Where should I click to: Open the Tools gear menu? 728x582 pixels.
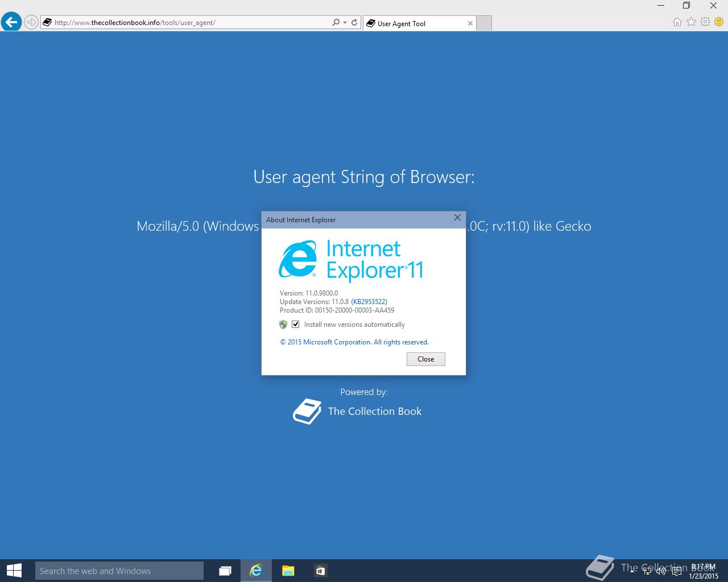(705, 22)
